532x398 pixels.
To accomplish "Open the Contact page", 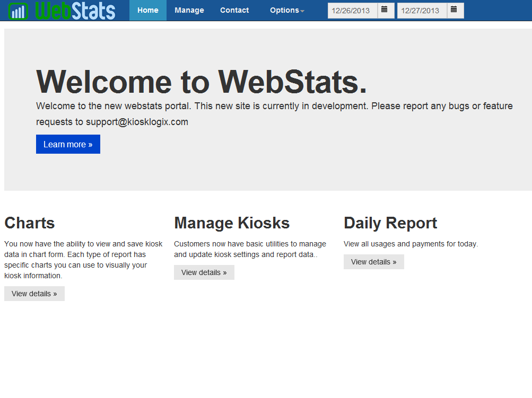I will [234, 10].
